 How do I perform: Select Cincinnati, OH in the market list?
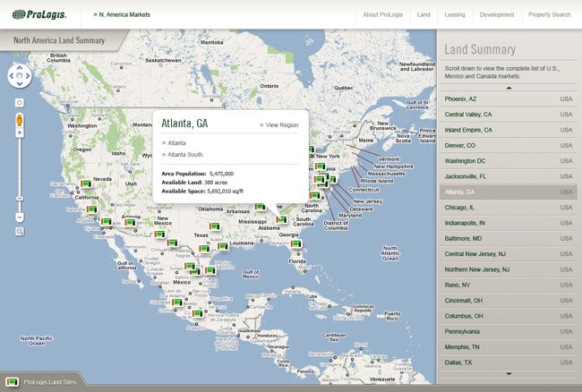(x=509, y=301)
